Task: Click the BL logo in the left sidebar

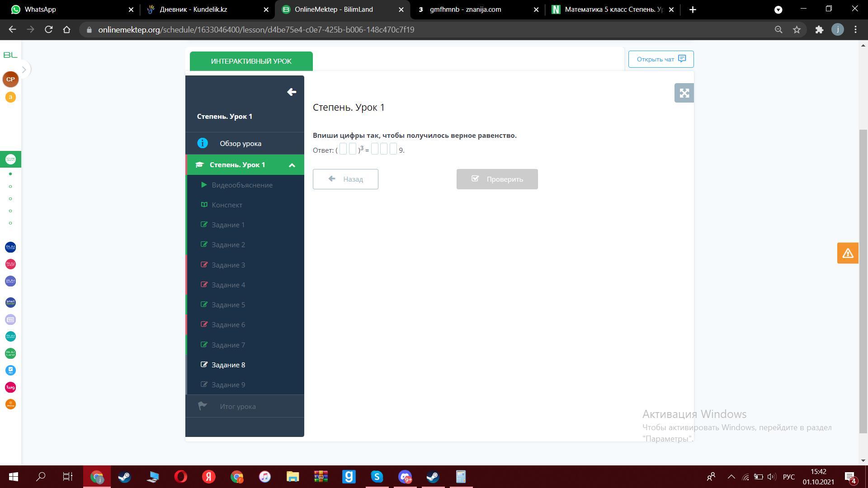Action: [10, 55]
